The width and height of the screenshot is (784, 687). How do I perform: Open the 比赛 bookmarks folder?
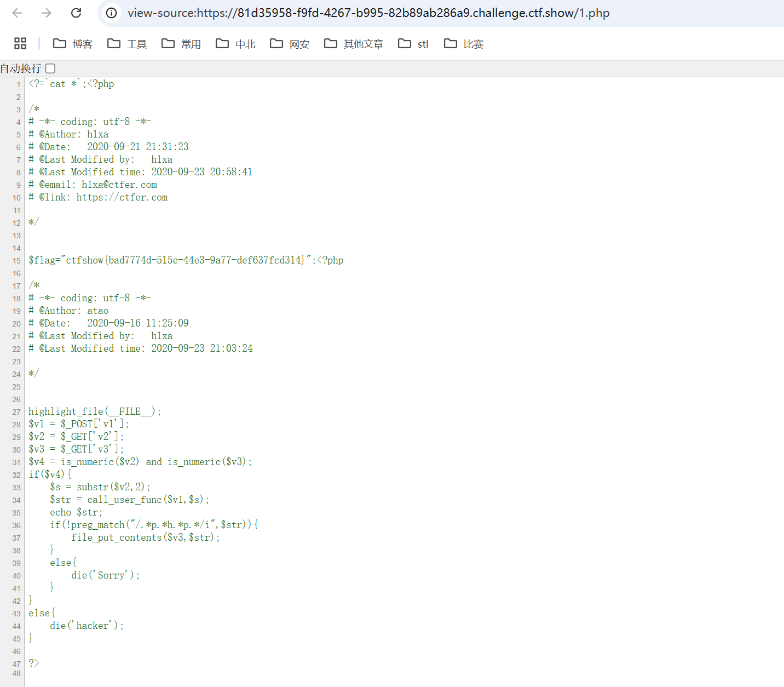click(464, 44)
